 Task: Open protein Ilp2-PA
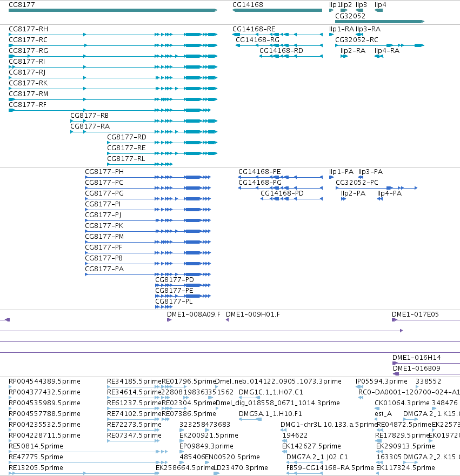tap(353, 193)
